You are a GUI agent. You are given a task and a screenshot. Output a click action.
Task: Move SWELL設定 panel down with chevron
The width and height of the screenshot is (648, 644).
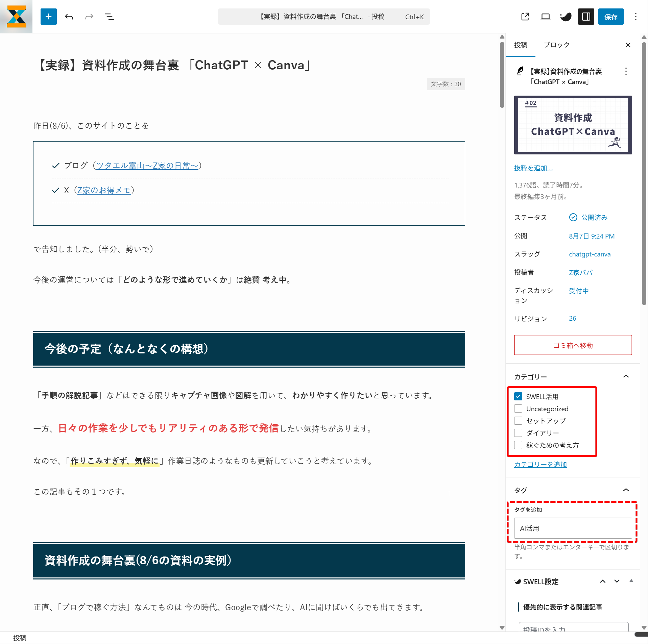point(617,581)
